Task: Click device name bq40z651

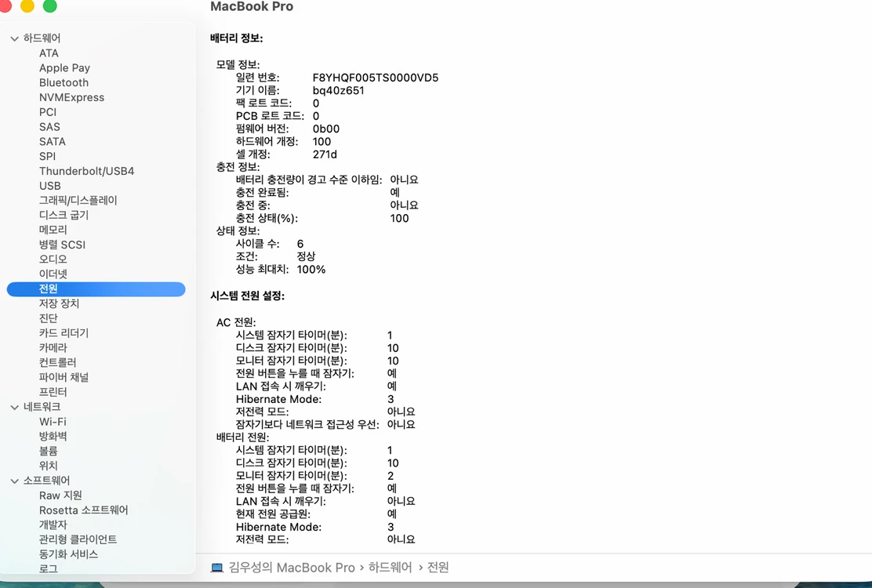Action: click(338, 91)
